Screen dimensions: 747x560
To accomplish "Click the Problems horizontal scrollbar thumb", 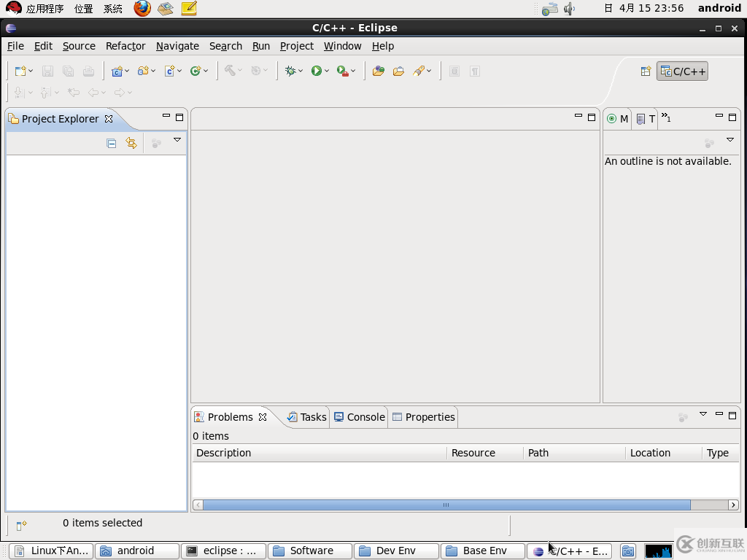I will (446, 505).
